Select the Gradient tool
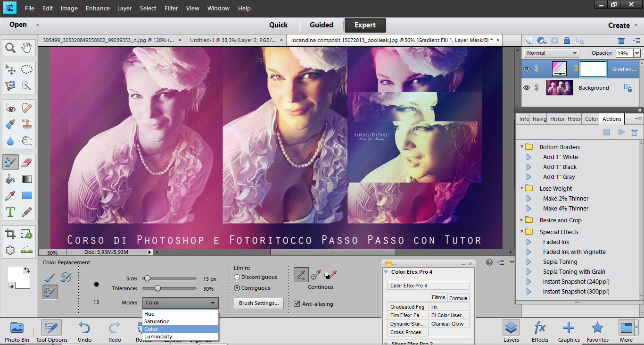This screenshot has height=345, width=644. click(26, 179)
